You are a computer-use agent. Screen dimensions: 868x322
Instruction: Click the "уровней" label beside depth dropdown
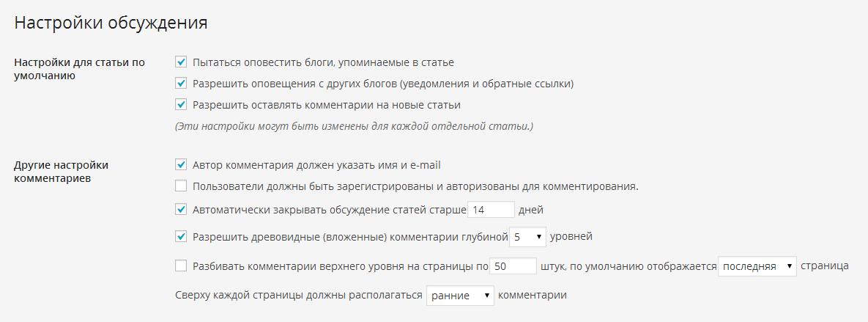click(x=571, y=236)
